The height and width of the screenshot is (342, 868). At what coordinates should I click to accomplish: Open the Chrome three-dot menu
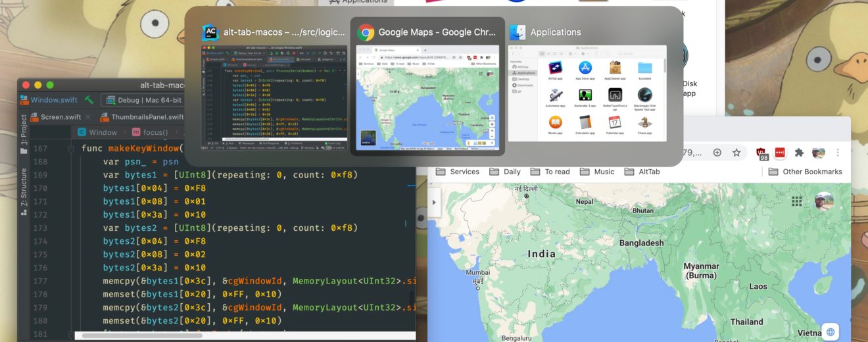click(x=838, y=152)
